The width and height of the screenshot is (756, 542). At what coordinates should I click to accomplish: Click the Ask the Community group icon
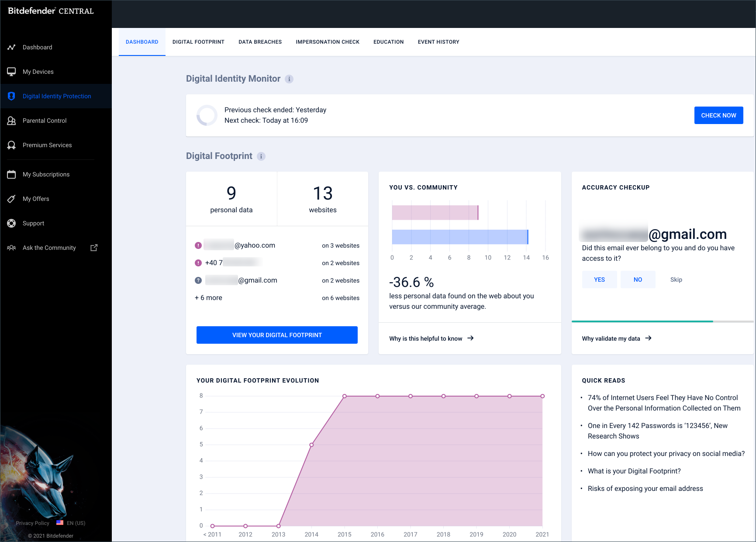tap(11, 248)
